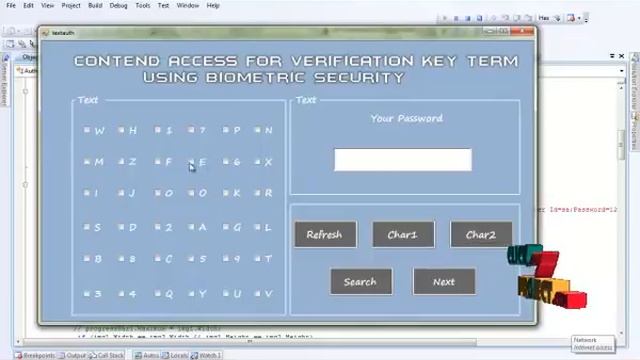The height and width of the screenshot is (360, 640).
Task: Select the checkbox next to letter R
Action: click(x=257, y=193)
